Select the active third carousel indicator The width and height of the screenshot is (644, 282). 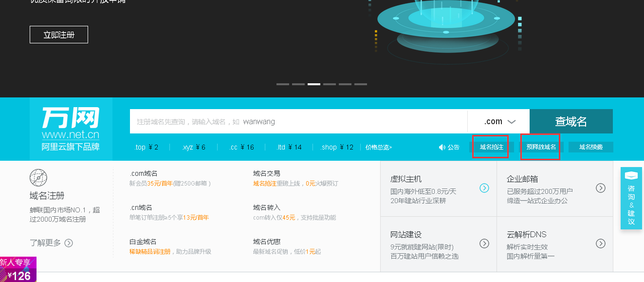click(314, 84)
